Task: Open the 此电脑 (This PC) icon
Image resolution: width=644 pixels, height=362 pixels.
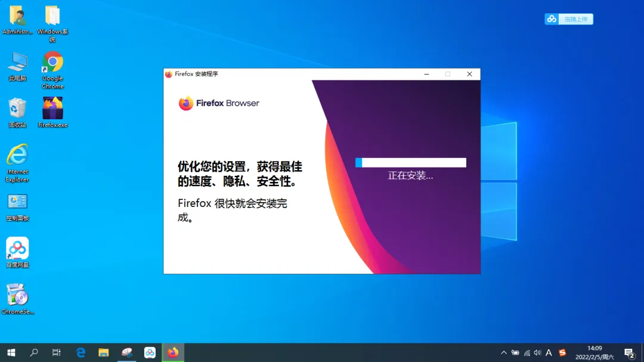Action: [17, 63]
